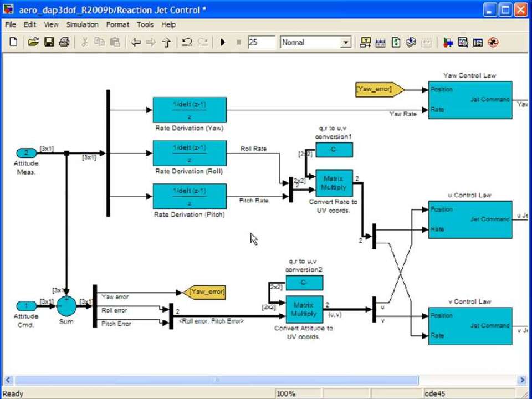The height and width of the screenshot is (399, 532).
Task: Click the simulation stop time field
Action: [261, 42]
